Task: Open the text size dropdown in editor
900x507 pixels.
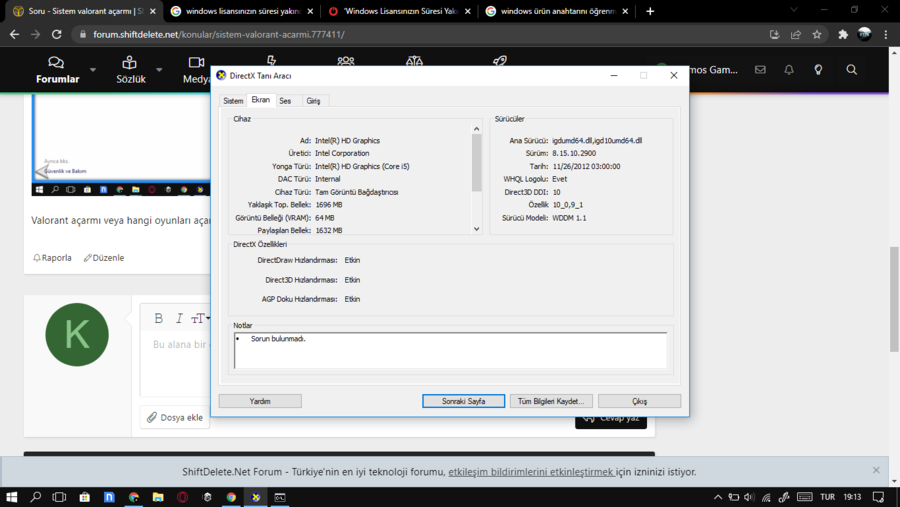Action: click(x=200, y=318)
